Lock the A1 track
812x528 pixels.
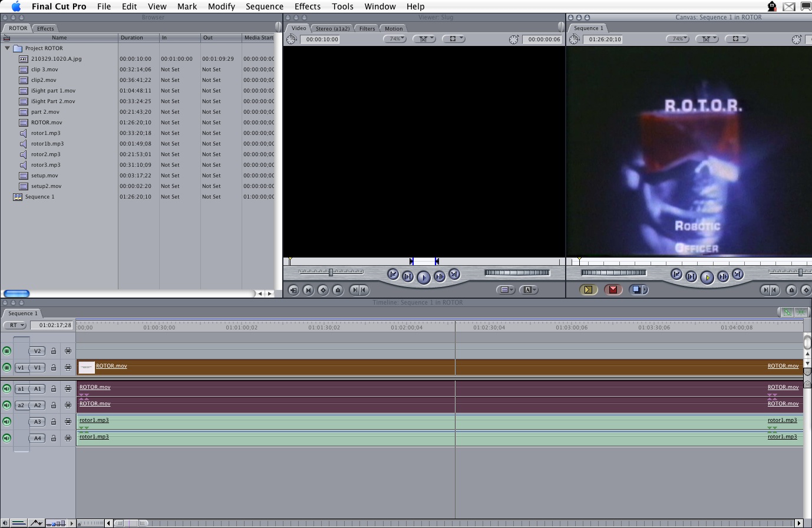[53, 389]
